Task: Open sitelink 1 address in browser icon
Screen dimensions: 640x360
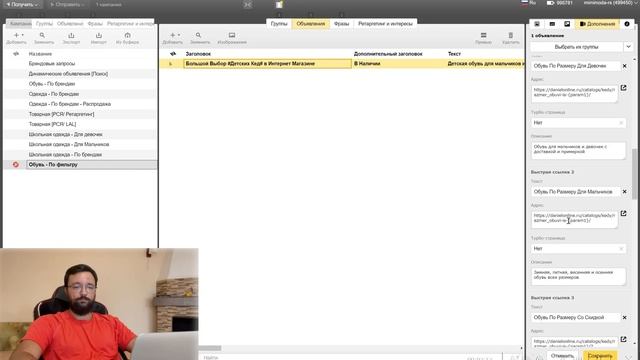Action: point(624,88)
